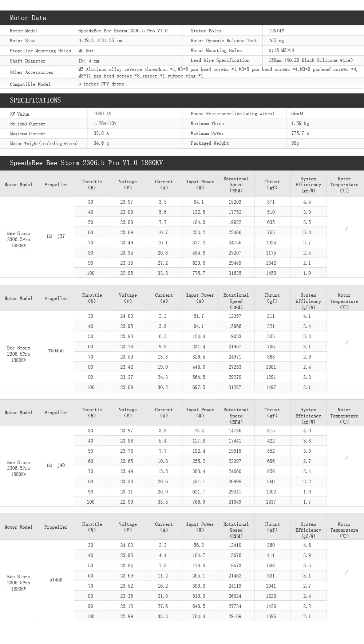Click the 51466 propeller cell
Image resolution: width=364 pixels, height=644 pixels.
(x=56, y=580)
